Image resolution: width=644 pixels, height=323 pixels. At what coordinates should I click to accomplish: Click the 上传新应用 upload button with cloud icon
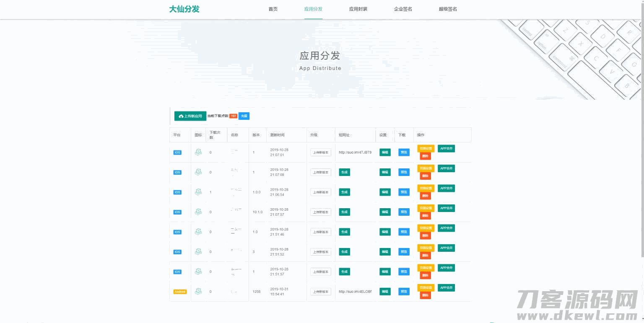pyautogui.click(x=190, y=116)
